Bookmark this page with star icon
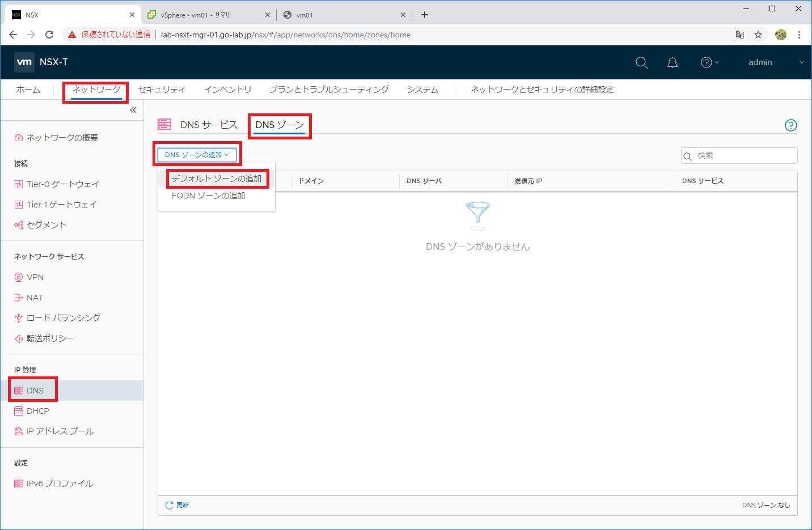This screenshot has width=812, height=530. [x=758, y=35]
